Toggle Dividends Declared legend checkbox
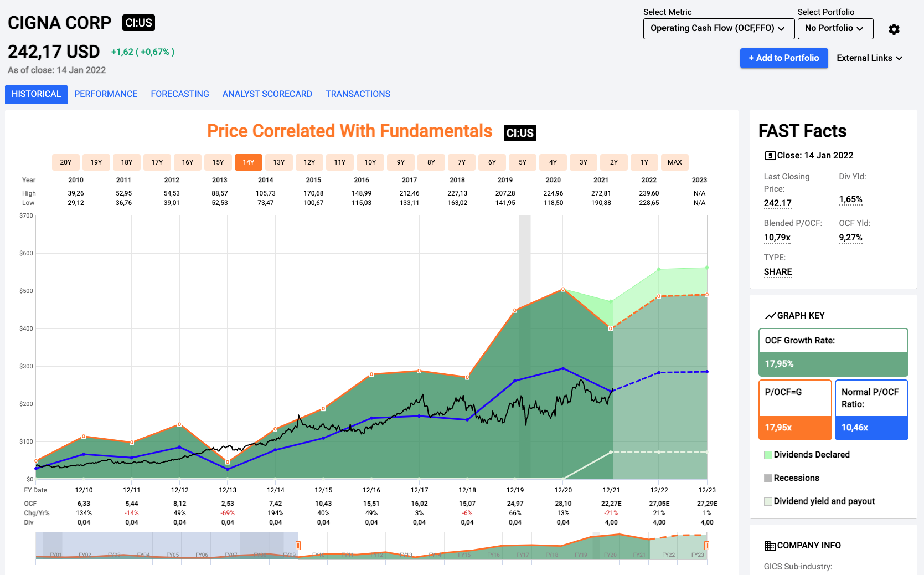 pos(768,455)
